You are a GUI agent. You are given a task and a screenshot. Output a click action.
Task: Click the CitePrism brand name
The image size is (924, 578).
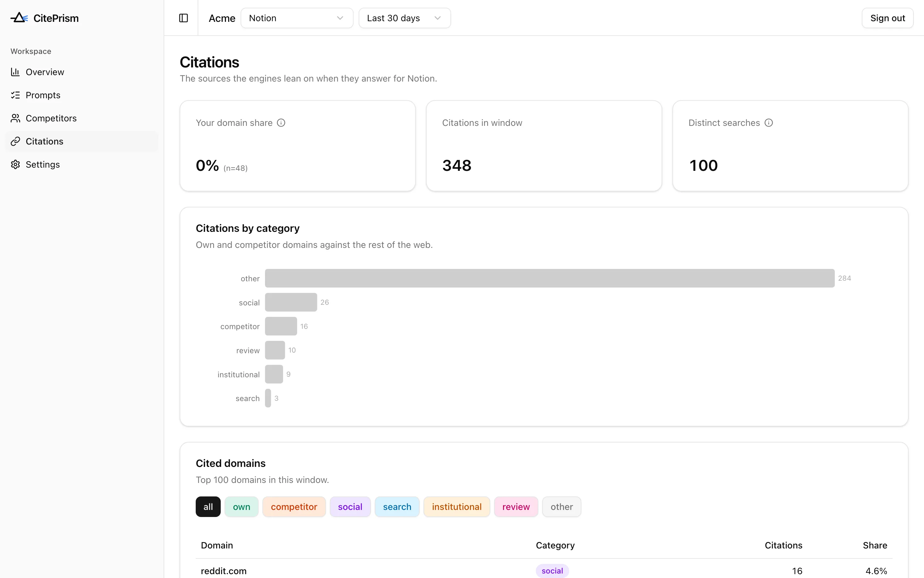[56, 18]
